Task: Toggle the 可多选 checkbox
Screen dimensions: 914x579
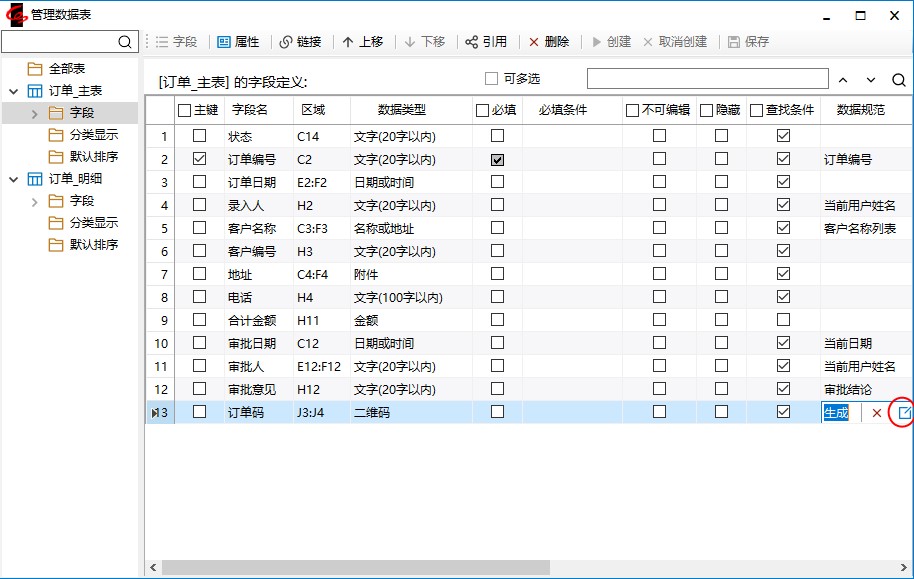Action: [491, 79]
